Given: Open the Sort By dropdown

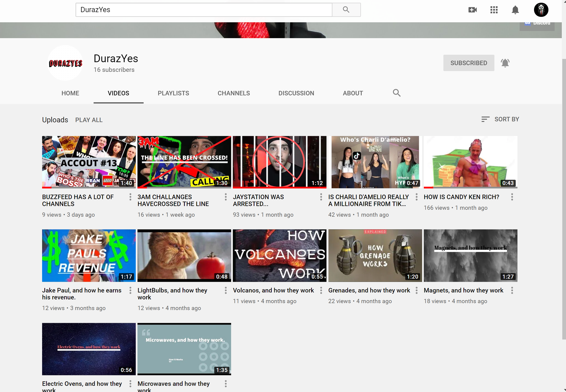Looking at the screenshot, I should [500, 119].
